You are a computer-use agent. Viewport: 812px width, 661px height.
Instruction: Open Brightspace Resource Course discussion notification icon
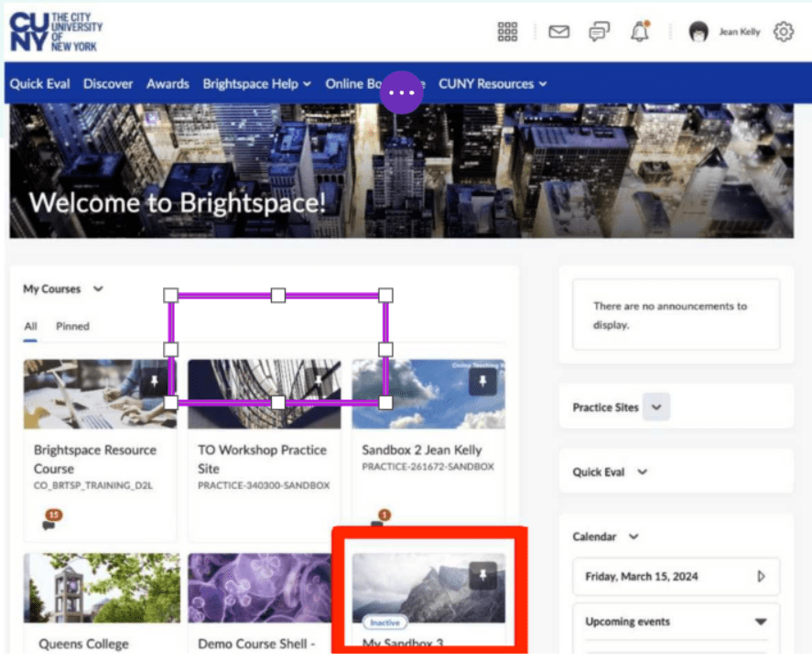click(x=50, y=520)
